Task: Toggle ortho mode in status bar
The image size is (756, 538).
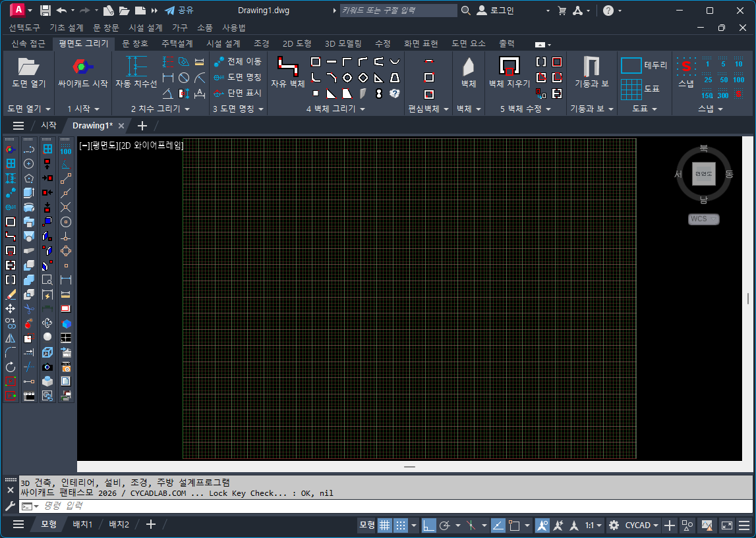Action: 429,525
